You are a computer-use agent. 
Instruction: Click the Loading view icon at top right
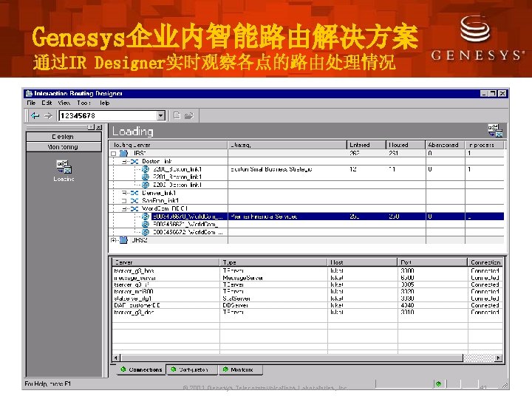[x=495, y=131]
